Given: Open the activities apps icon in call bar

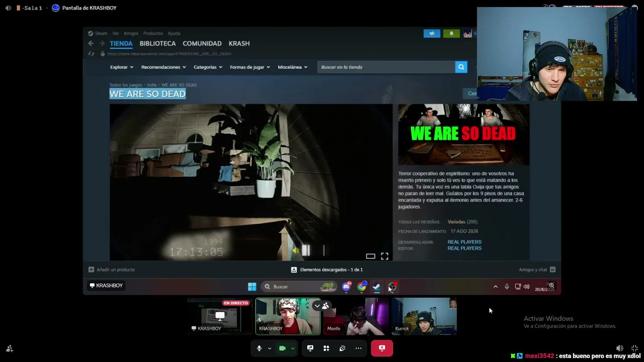Looking at the screenshot, I should tap(327, 348).
